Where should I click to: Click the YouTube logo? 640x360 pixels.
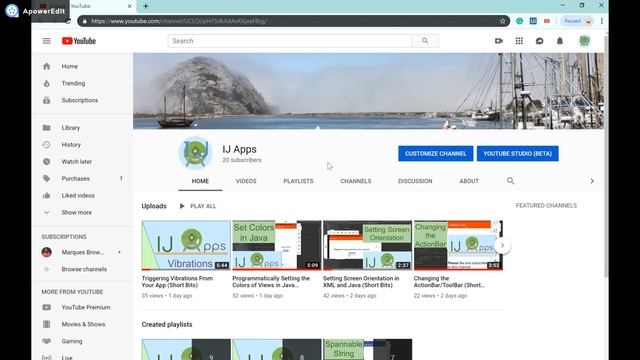(79, 41)
